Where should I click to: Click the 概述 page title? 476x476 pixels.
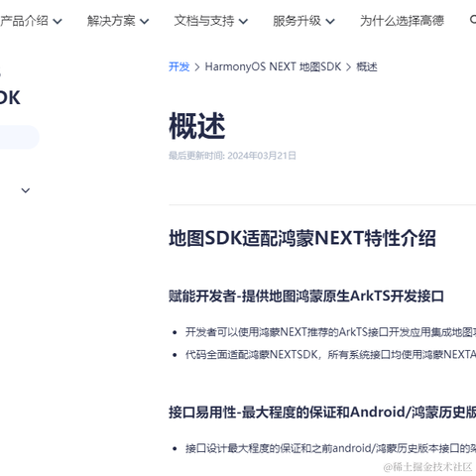click(x=197, y=126)
